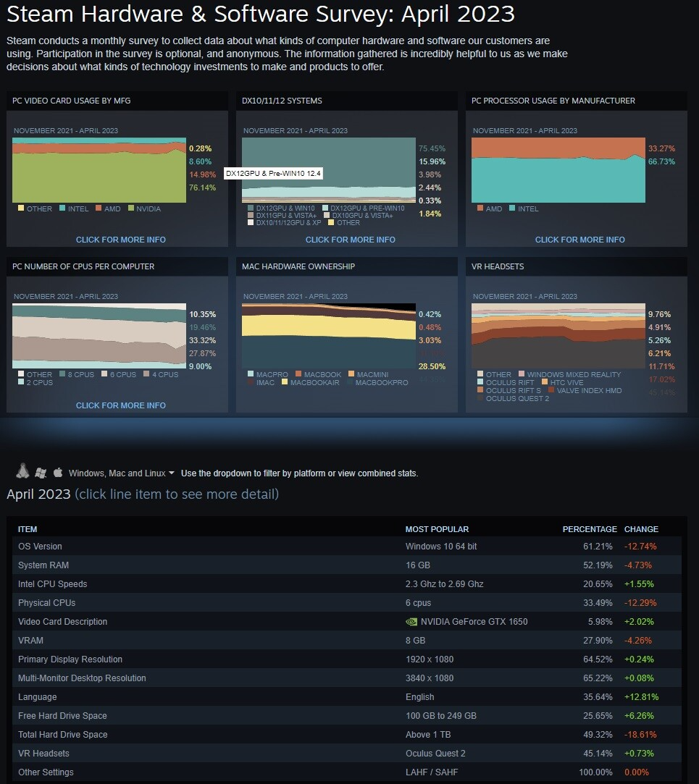Select the Language line item
This screenshot has height=784, width=699.
[x=347, y=696]
